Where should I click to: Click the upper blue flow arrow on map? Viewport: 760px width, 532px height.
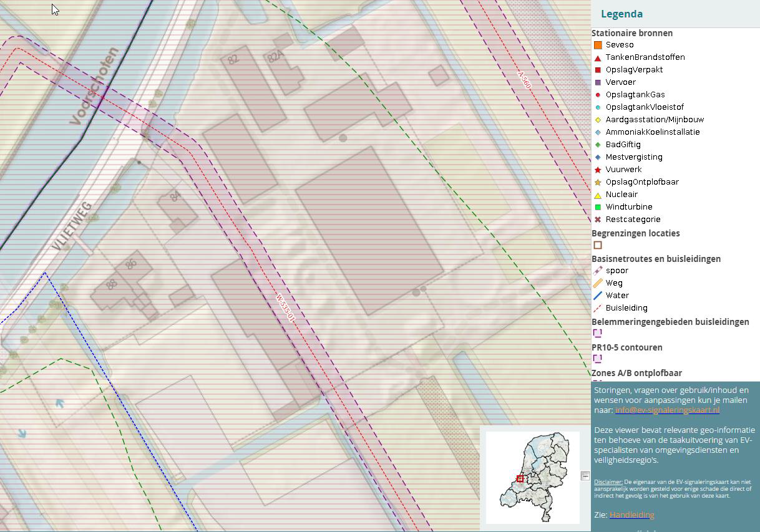click(59, 404)
